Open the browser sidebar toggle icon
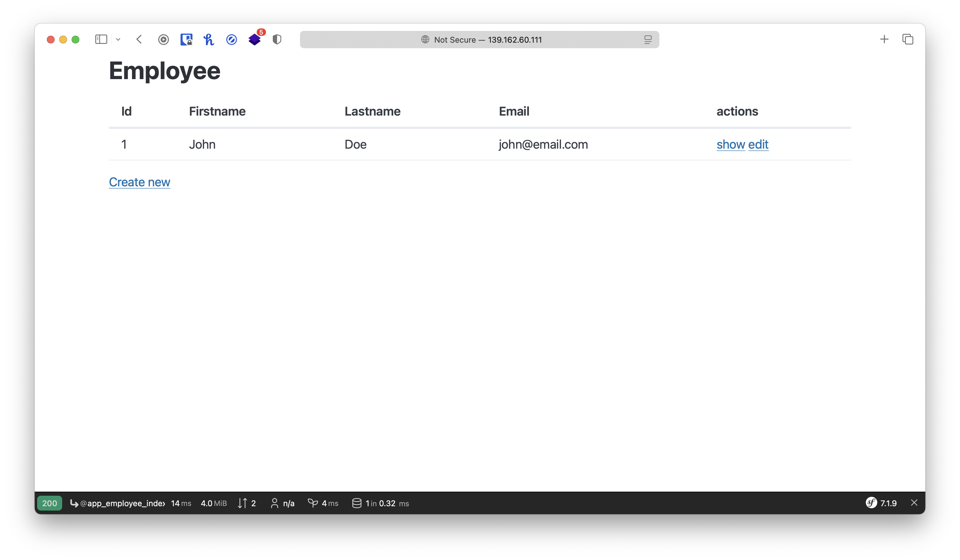Viewport: 960px width, 560px height. pos(101,39)
